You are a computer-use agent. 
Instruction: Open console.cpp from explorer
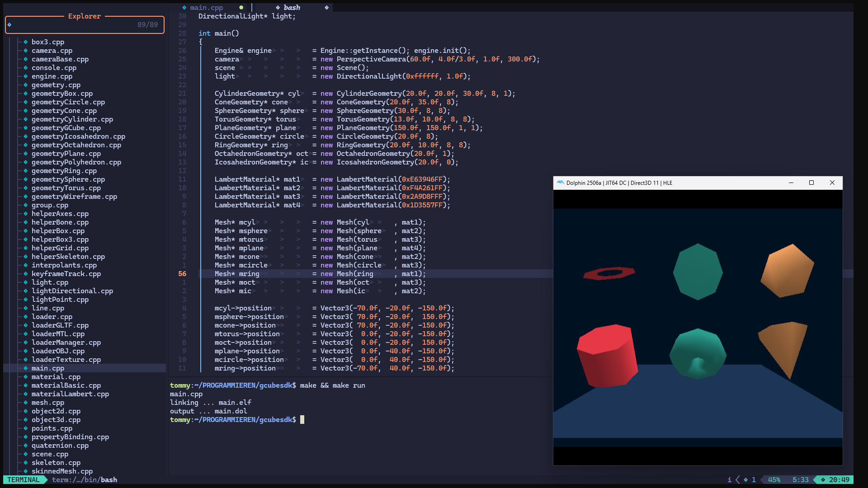[x=54, y=68]
